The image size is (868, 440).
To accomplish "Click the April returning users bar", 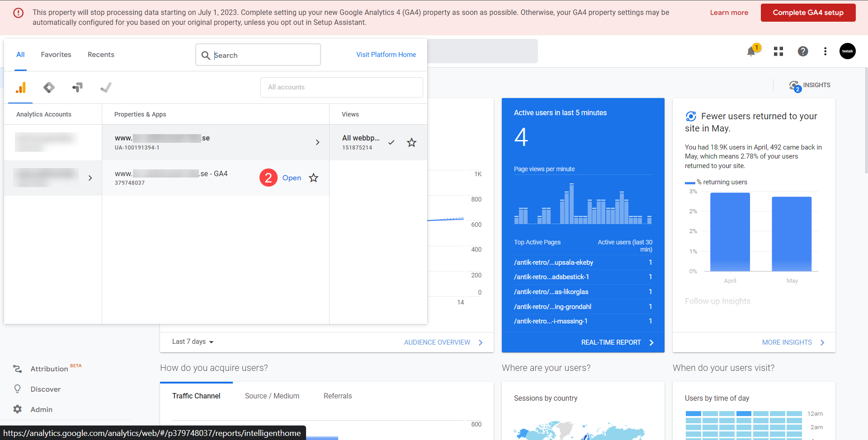I will click(x=730, y=232).
